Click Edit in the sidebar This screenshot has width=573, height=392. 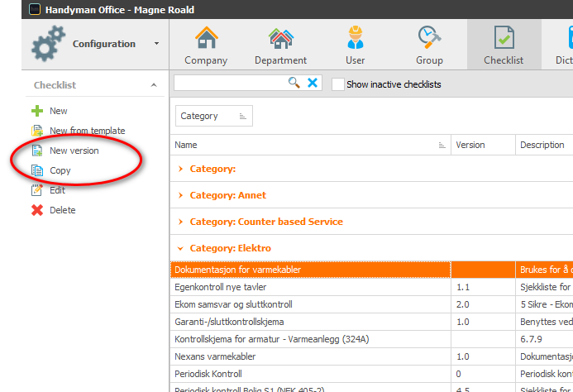57,190
